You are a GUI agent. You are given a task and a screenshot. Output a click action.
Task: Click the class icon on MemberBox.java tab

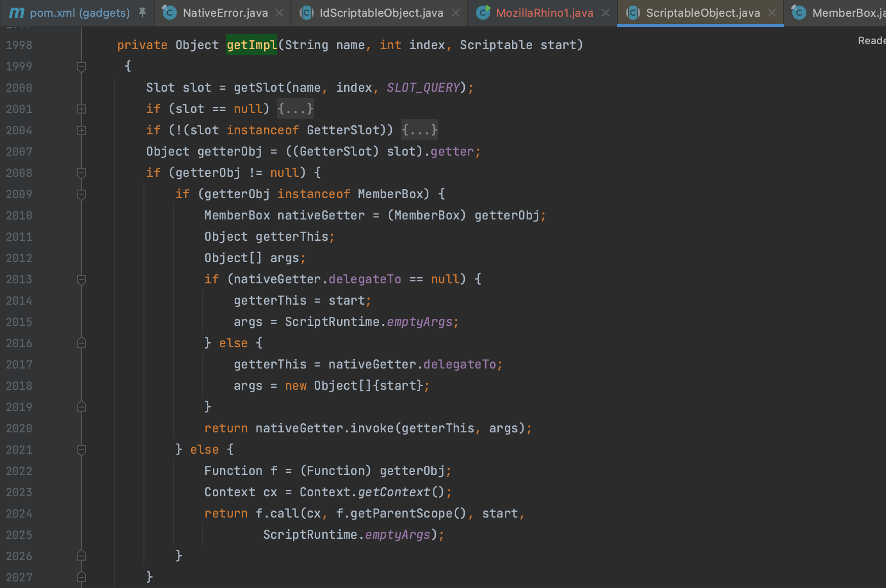[x=799, y=12]
